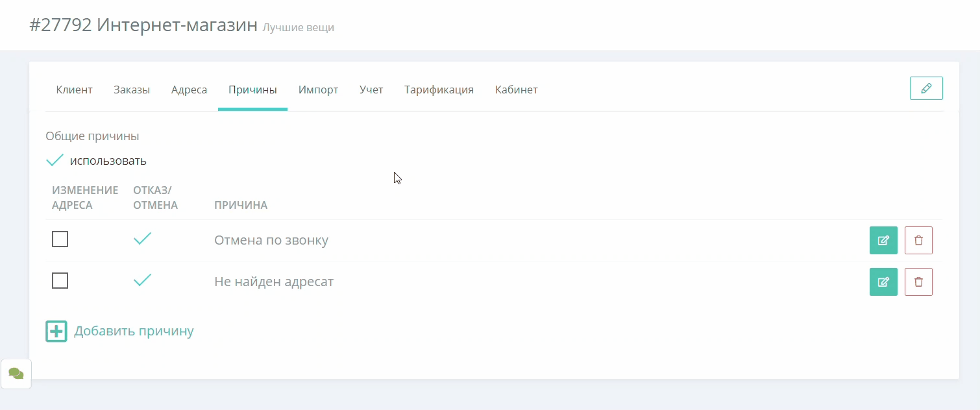980x410 pixels.
Task: Click the 'Изменение адреса' column header
Action: click(85, 197)
